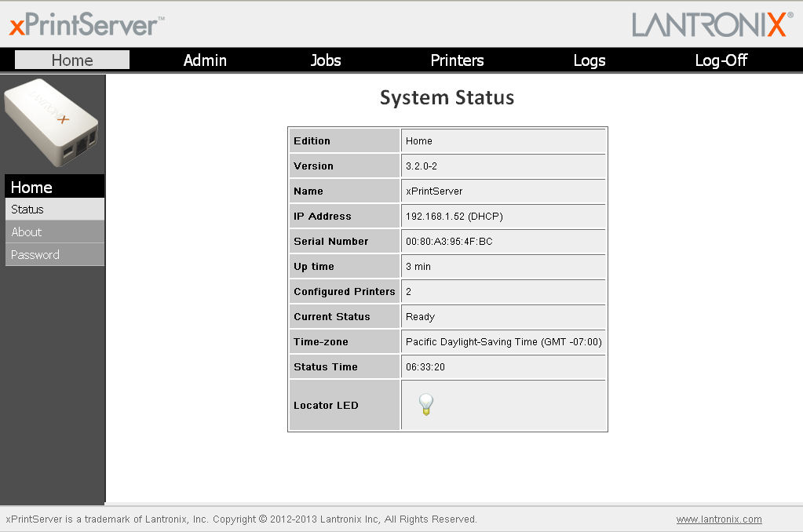This screenshot has height=532, width=803.
Task: Click the Up time value '3 min'
Action: [418, 266]
